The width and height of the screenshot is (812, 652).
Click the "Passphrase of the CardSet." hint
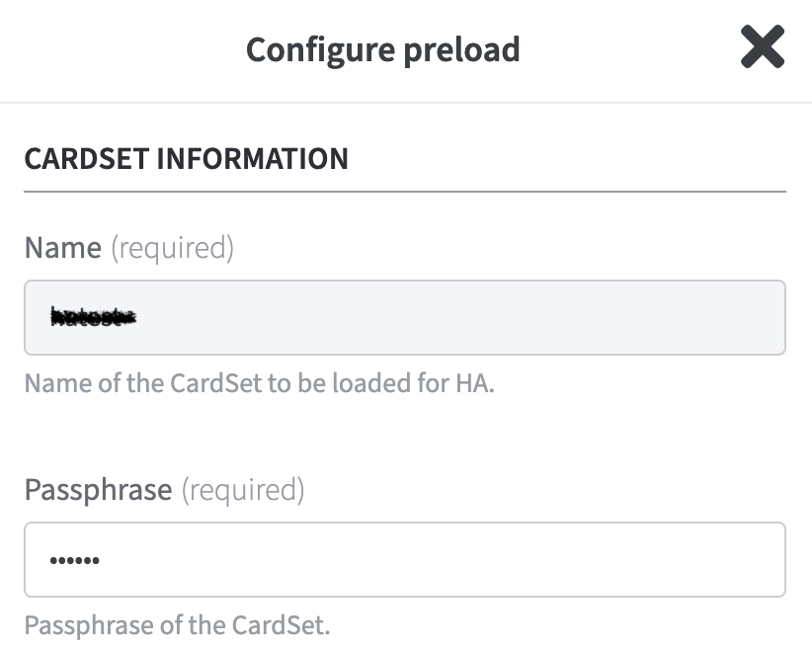tap(177, 626)
